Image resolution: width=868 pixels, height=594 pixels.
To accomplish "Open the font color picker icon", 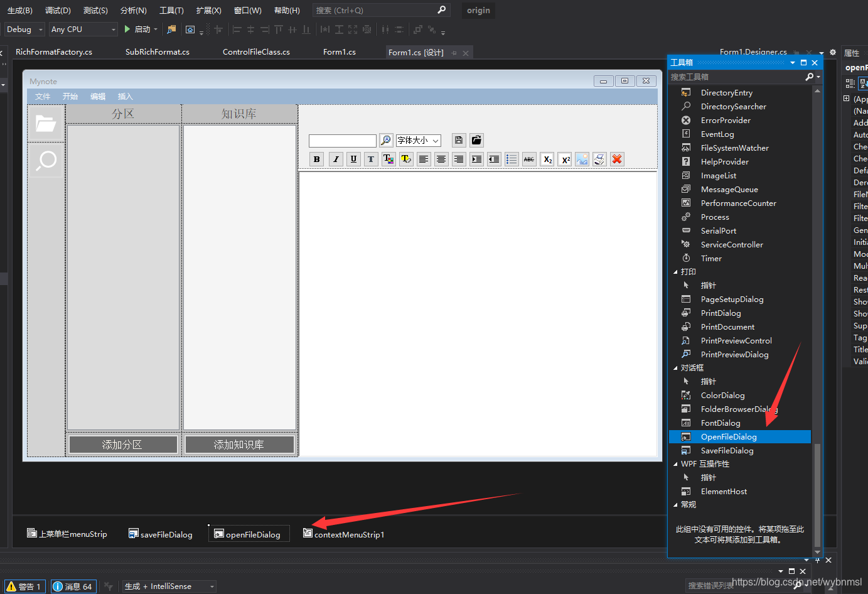I will pyautogui.click(x=388, y=159).
